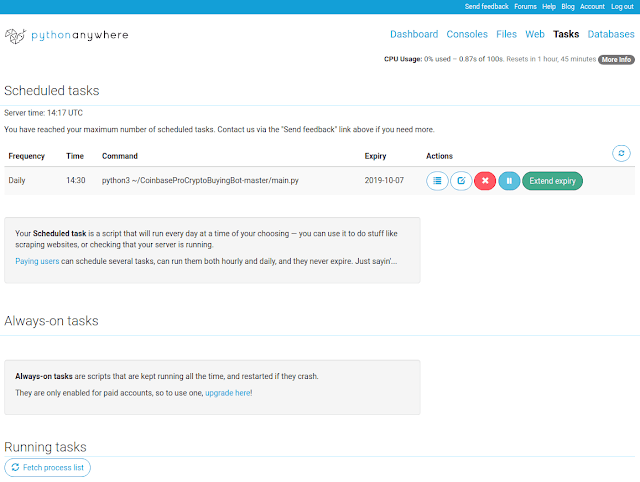640x482 pixels.
Task: Open the Consoles tab
Action: point(467,34)
